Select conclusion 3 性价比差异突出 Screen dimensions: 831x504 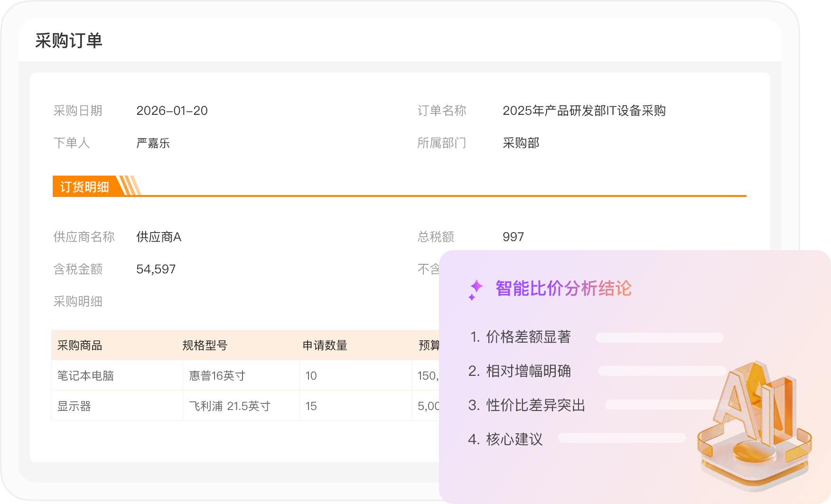tap(527, 405)
